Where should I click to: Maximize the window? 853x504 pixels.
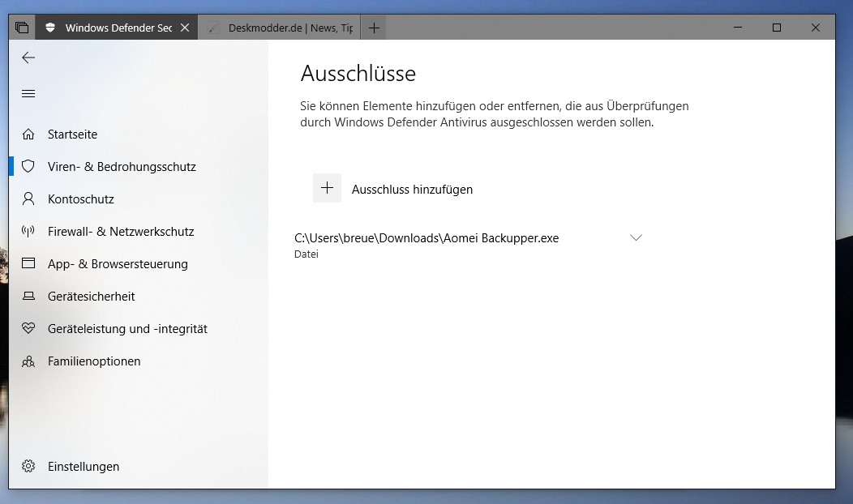click(777, 28)
